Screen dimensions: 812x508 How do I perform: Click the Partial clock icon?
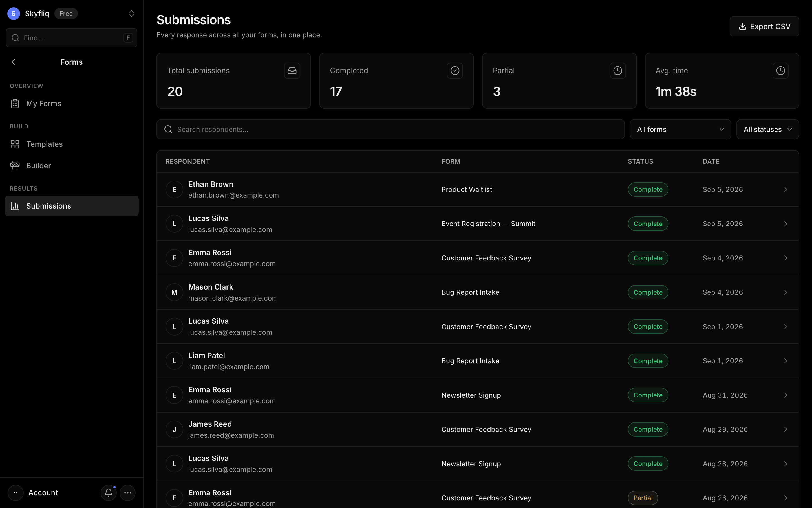point(617,71)
